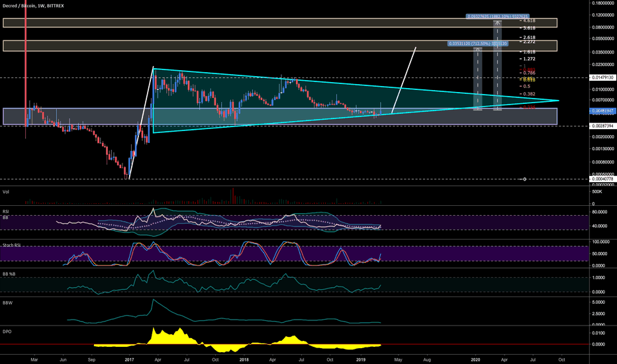617x364 pixels.
Task: Click the Mar label on time axis
Action: [34, 359]
